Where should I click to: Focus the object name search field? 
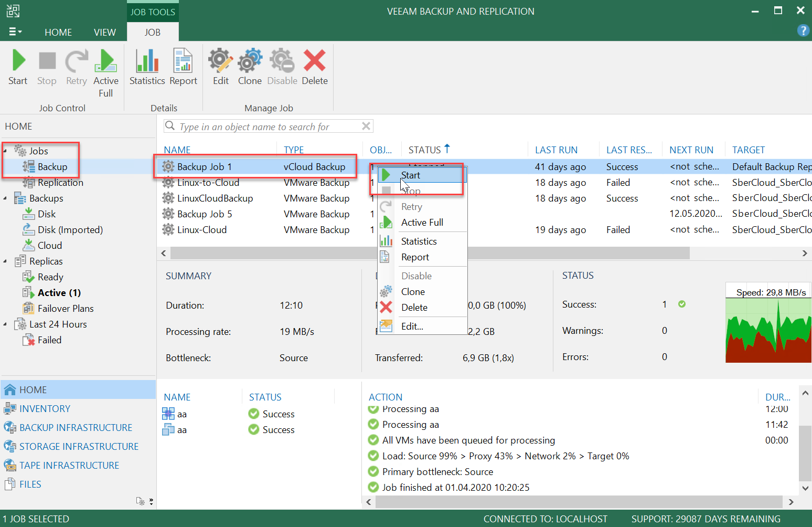tap(269, 127)
